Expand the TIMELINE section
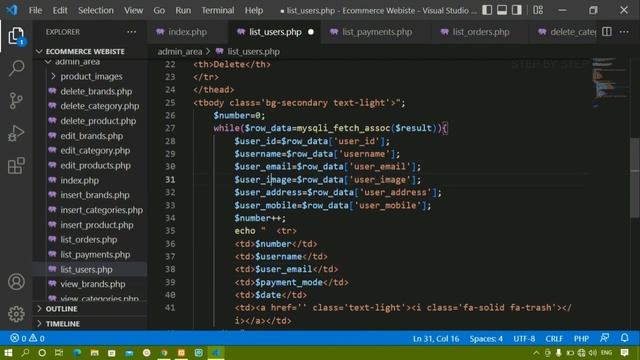 click(x=62, y=324)
